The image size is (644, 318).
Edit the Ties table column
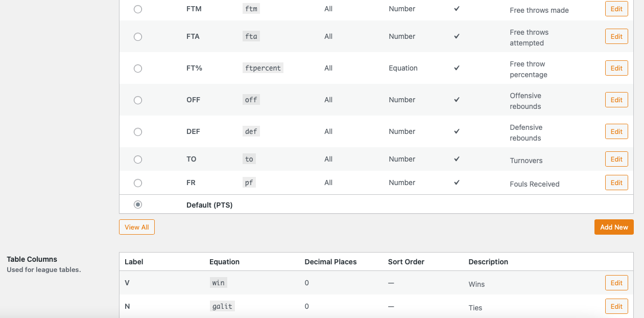(616, 306)
